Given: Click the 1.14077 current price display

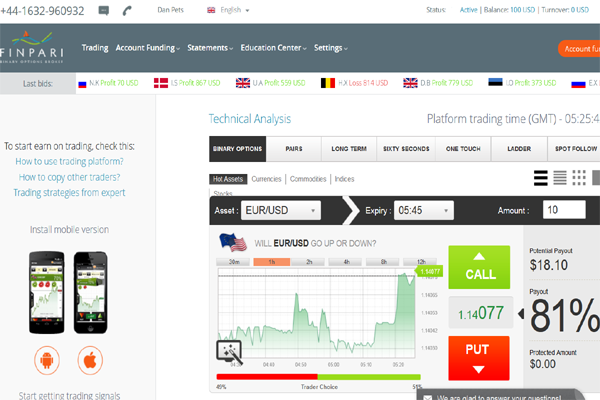Looking at the screenshot, I should tap(481, 313).
